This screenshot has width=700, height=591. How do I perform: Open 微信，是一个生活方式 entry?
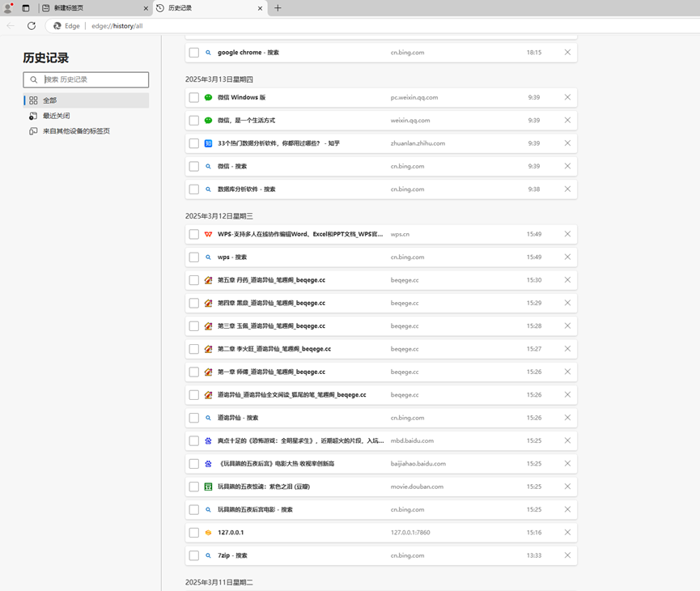[x=247, y=120]
